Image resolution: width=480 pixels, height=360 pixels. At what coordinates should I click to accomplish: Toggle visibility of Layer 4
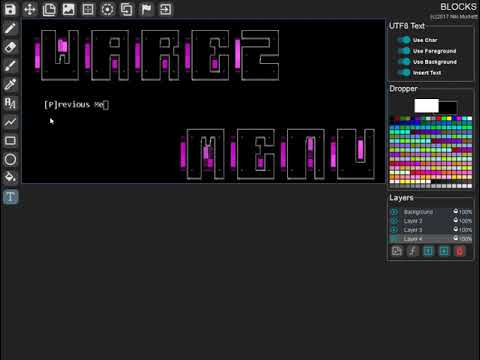(x=394, y=239)
